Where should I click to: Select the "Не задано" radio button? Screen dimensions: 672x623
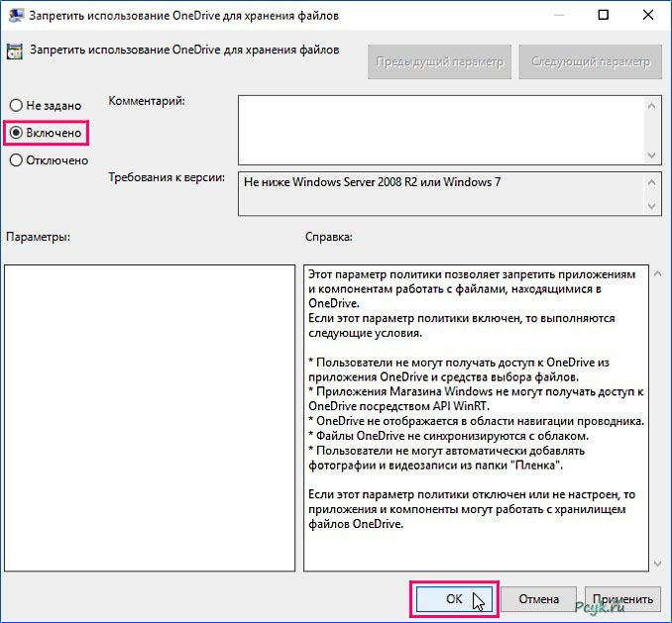[16, 105]
